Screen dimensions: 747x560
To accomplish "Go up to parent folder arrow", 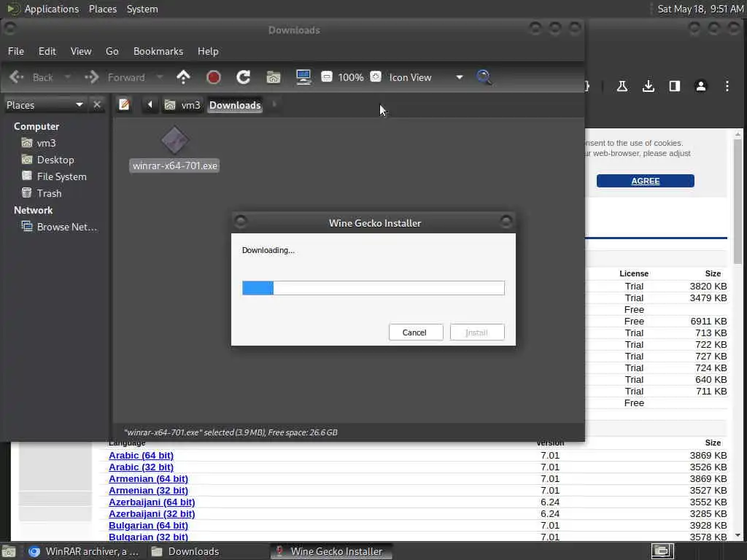I will click(x=183, y=77).
